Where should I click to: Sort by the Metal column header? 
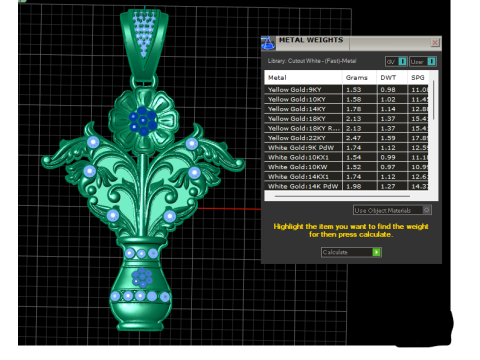[x=303, y=78]
